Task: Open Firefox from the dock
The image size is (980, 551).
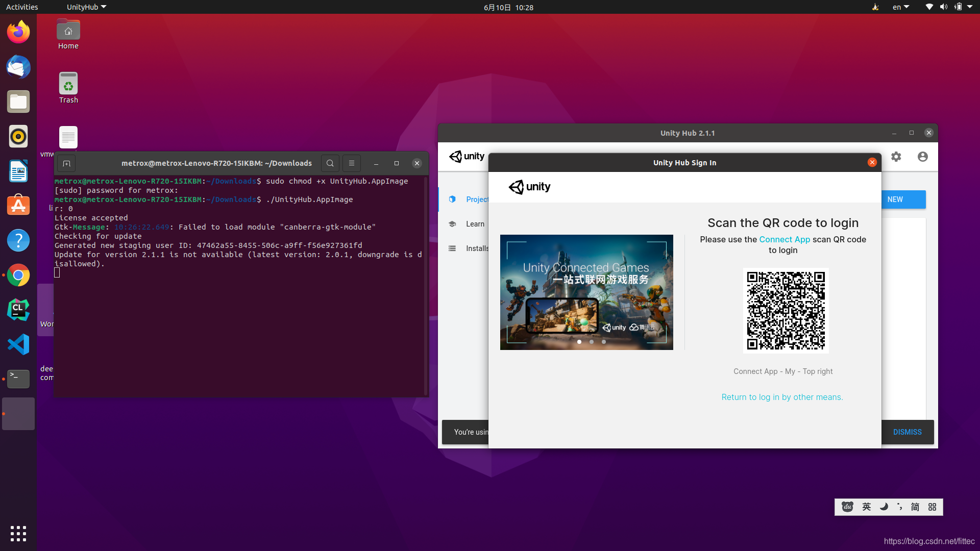Action: [18, 32]
